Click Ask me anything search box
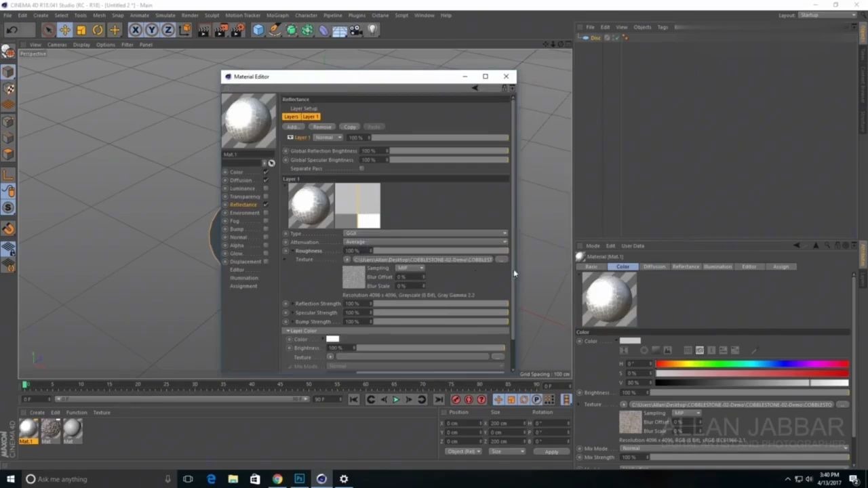 click(x=99, y=479)
